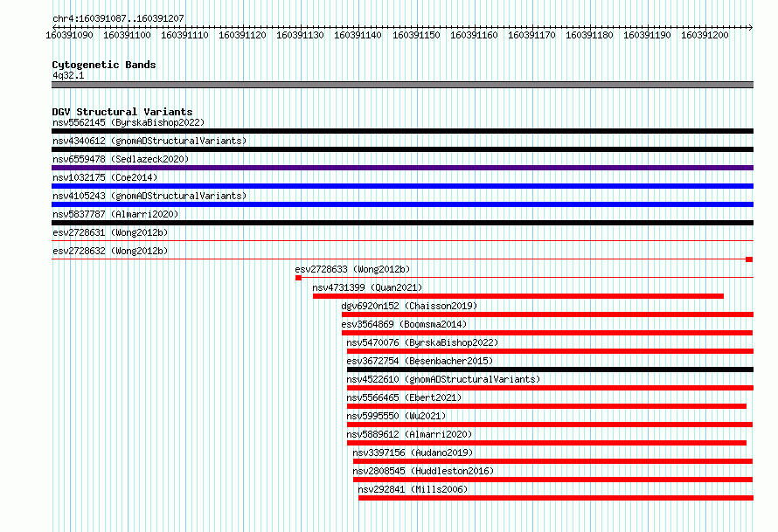Screen dimensions: 778x532
Task: Click ruler position 160391100
Action: (127, 35)
